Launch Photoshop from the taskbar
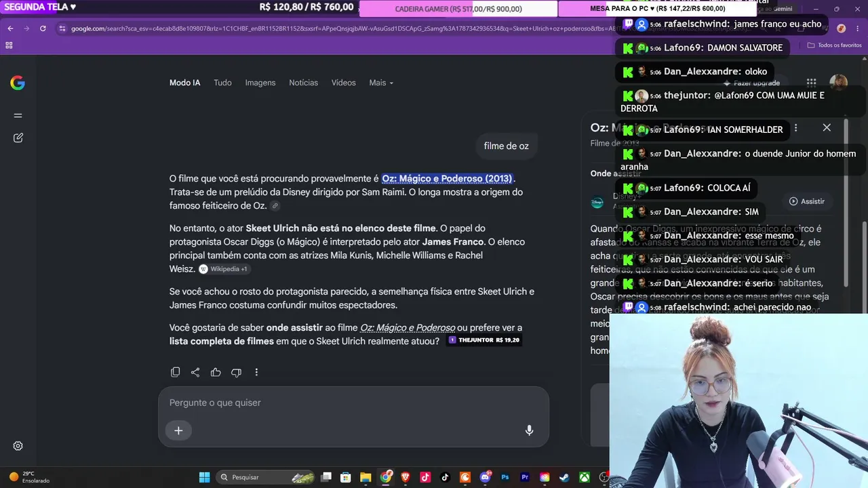Image resolution: width=868 pixels, height=488 pixels. click(x=505, y=477)
